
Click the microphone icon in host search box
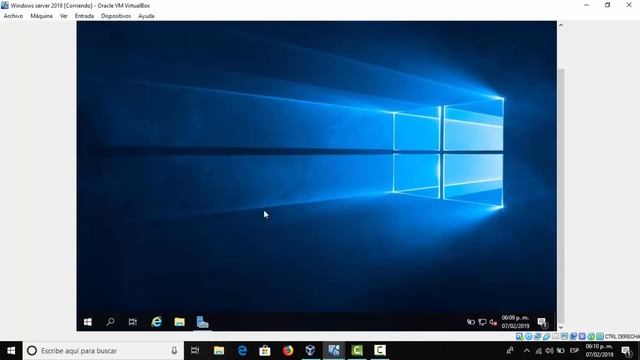pos(174,351)
